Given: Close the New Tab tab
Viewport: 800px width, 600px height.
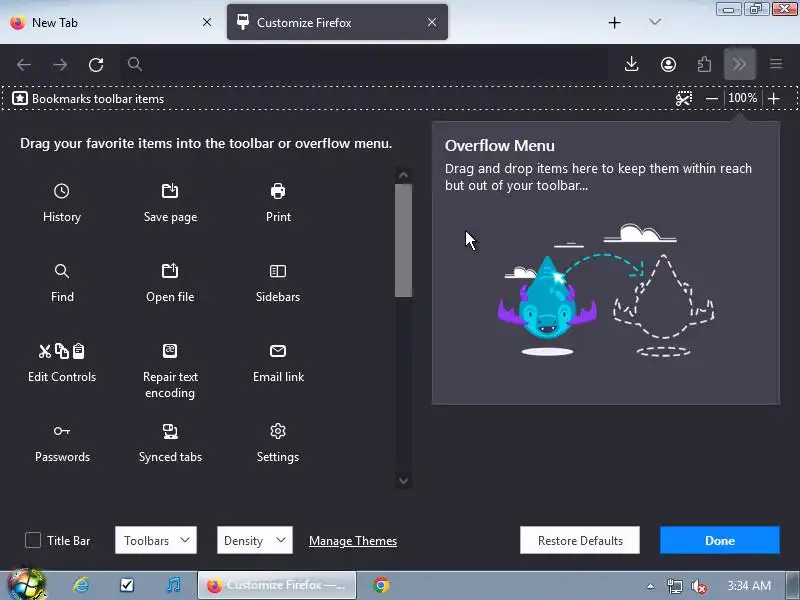Looking at the screenshot, I should point(207,22).
